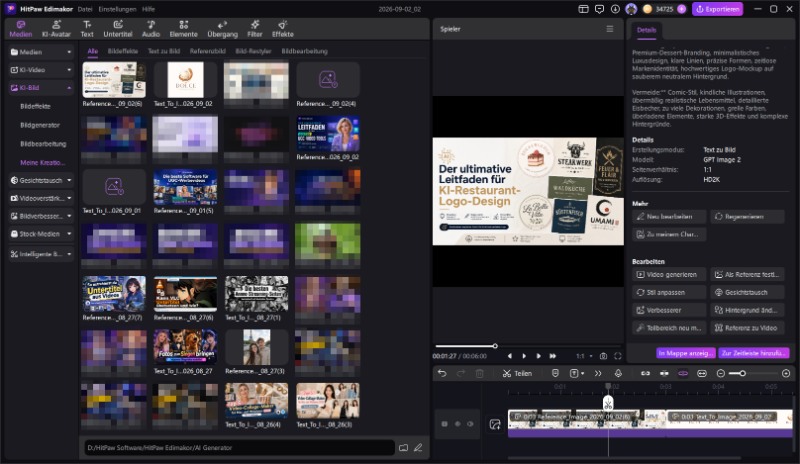
Task: Click the player progress bar handle
Action: pos(495,346)
